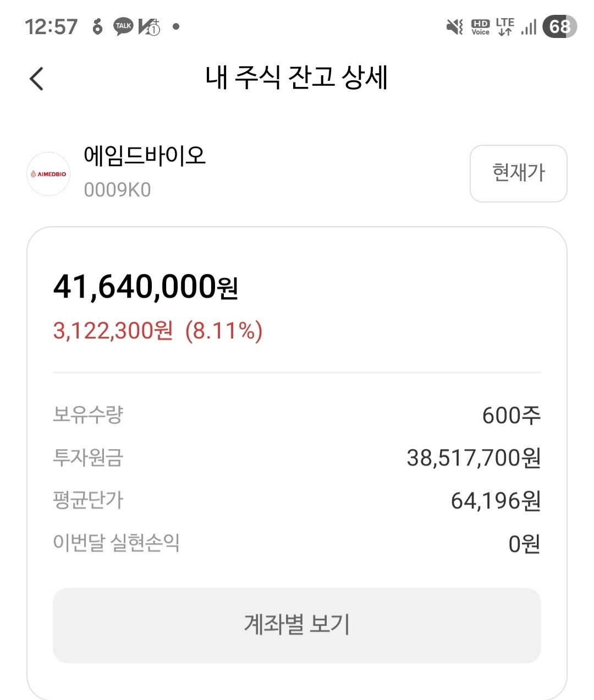Screen dimensions: 594x700
Task: Tap the HD Voice status icon
Action: tap(480, 26)
